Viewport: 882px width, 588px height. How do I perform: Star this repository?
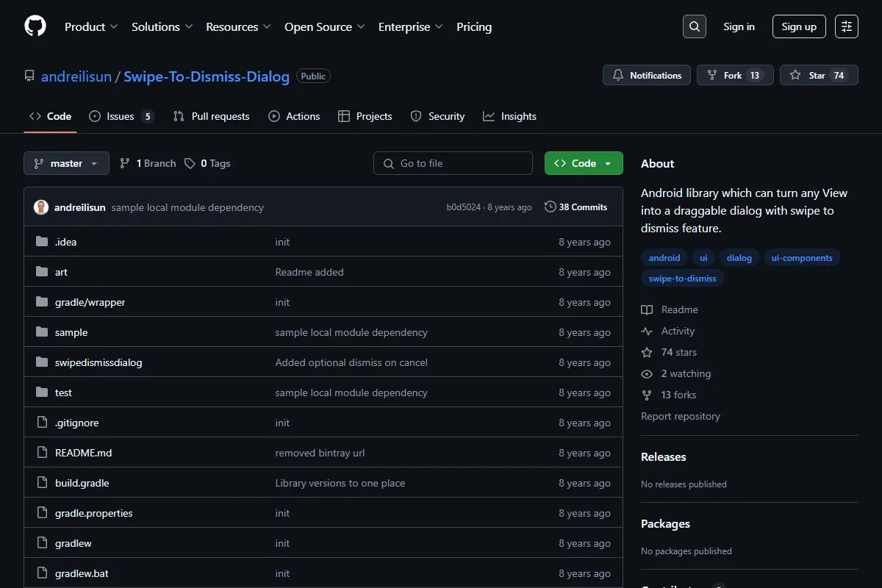819,75
